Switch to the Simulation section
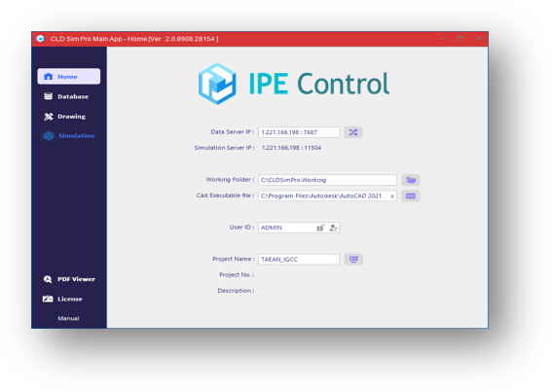The height and width of the screenshot is (392, 552). coord(69,136)
